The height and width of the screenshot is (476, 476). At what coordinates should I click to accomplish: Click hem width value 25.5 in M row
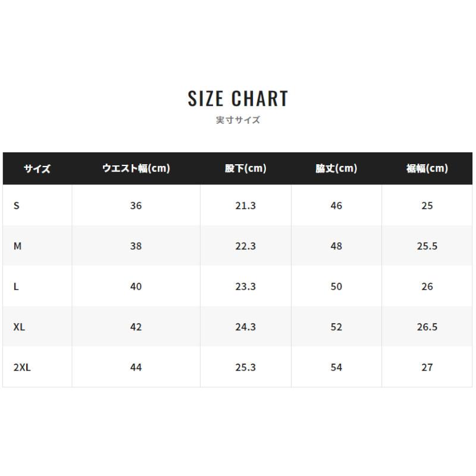point(427,246)
